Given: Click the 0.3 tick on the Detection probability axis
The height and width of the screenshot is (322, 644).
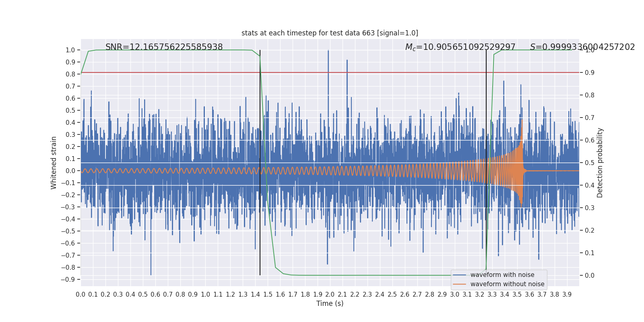Looking at the screenshot, I should pyautogui.click(x=590, y=208).
